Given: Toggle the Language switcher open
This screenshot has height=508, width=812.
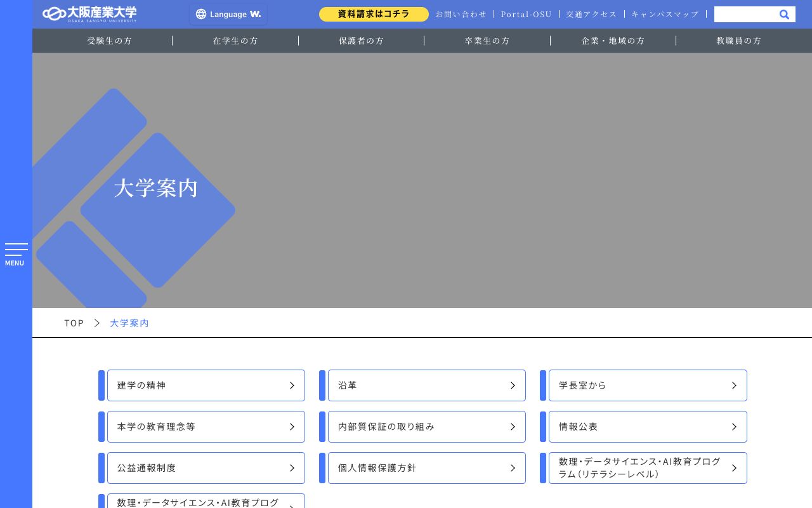Looking at the screenshot, I should [228, 14].
